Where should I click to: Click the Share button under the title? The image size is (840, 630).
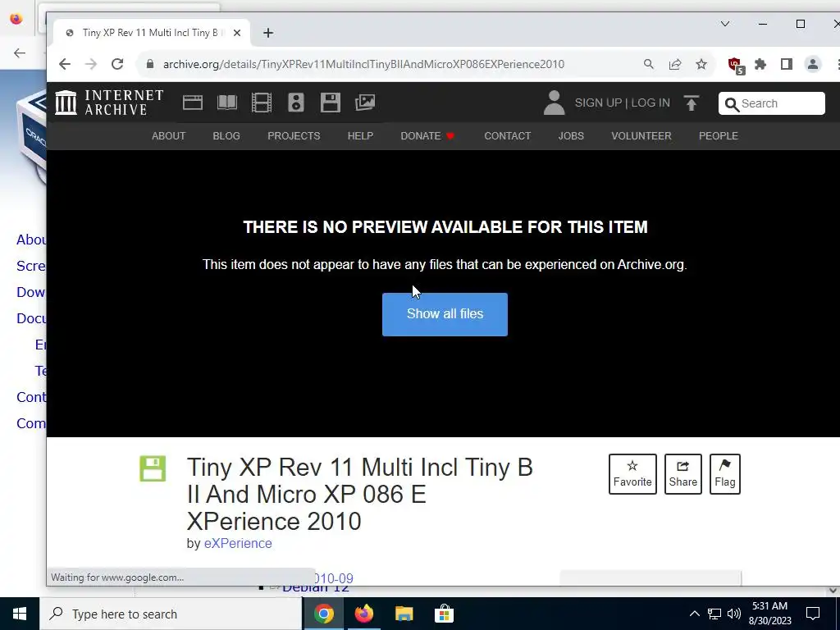click(683, 474)
